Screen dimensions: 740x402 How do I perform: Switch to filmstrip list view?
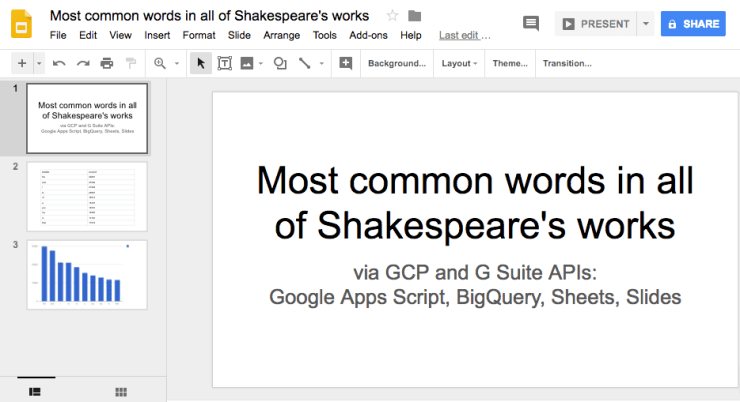click(34, 391)
